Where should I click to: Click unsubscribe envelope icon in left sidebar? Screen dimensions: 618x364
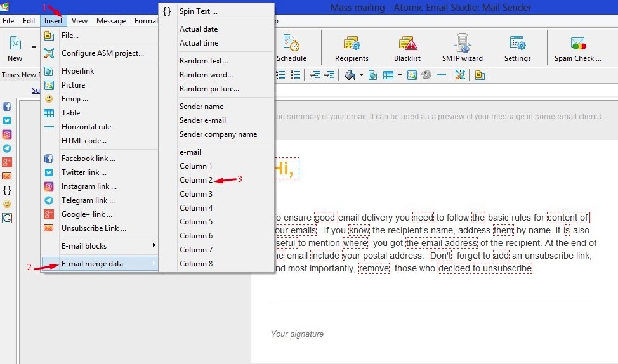pos(7,176)
